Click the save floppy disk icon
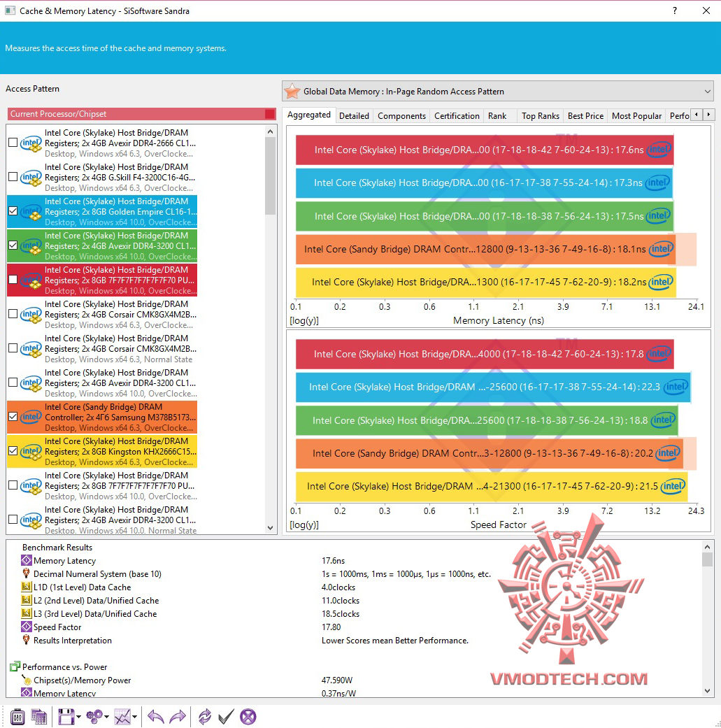This screenshot has width=721, height=728. click(x=66, y=717)
